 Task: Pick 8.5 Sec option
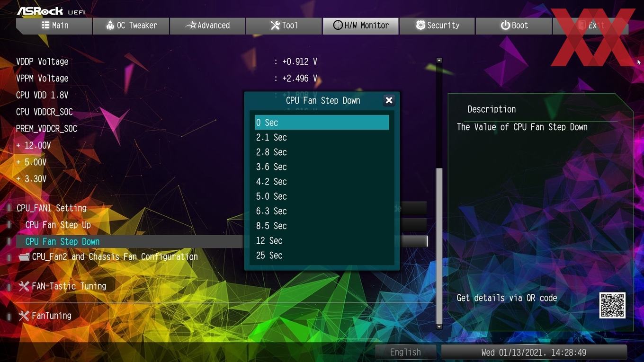click(322, 226)
